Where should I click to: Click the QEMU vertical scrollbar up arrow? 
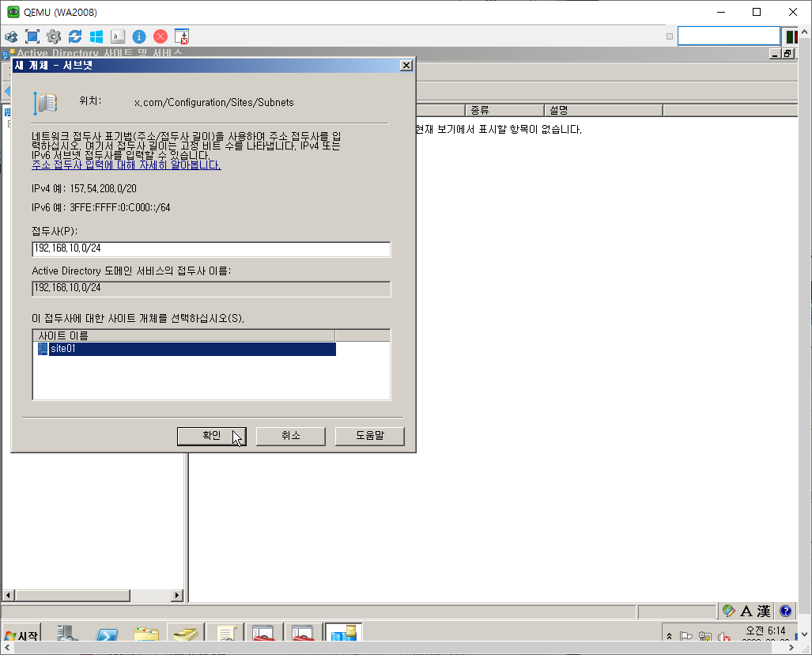pyautogui.click(x=805, y=32)
